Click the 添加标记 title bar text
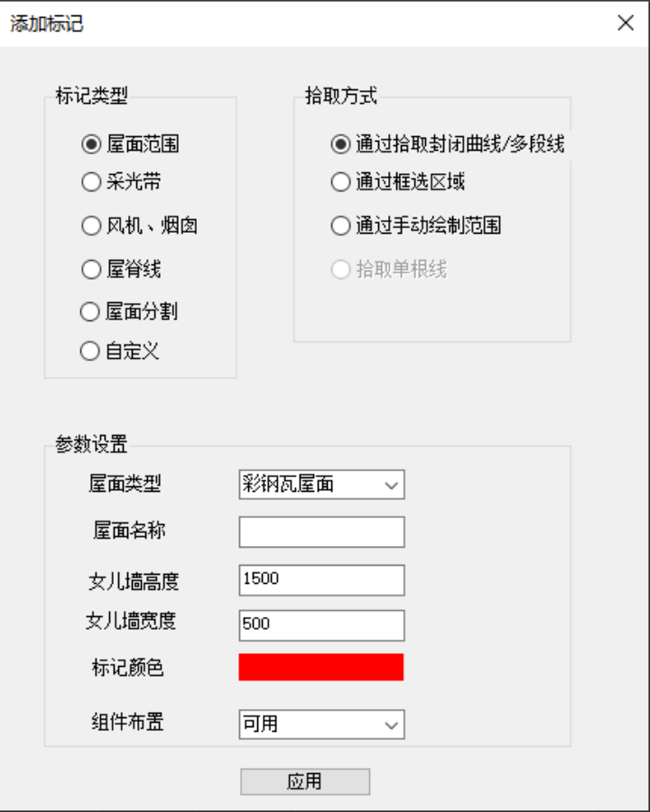Image resolution: width=650 pixels, height=812 pixels. 47,24
